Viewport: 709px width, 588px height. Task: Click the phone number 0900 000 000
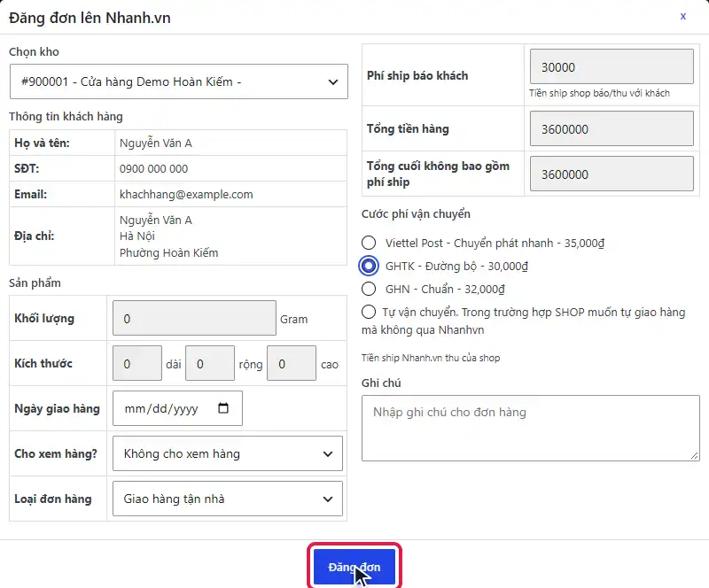click(x=153, y=168)
